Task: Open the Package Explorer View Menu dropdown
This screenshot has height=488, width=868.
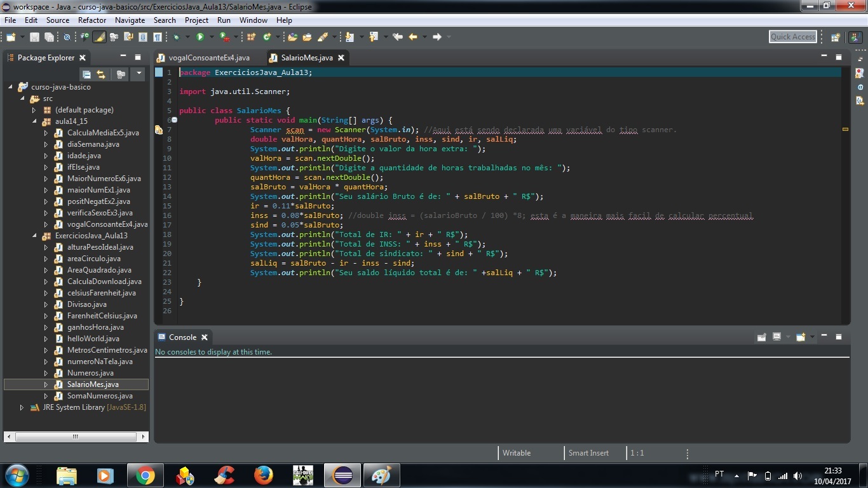Action: pyautogui.click(x=139, y=74)
